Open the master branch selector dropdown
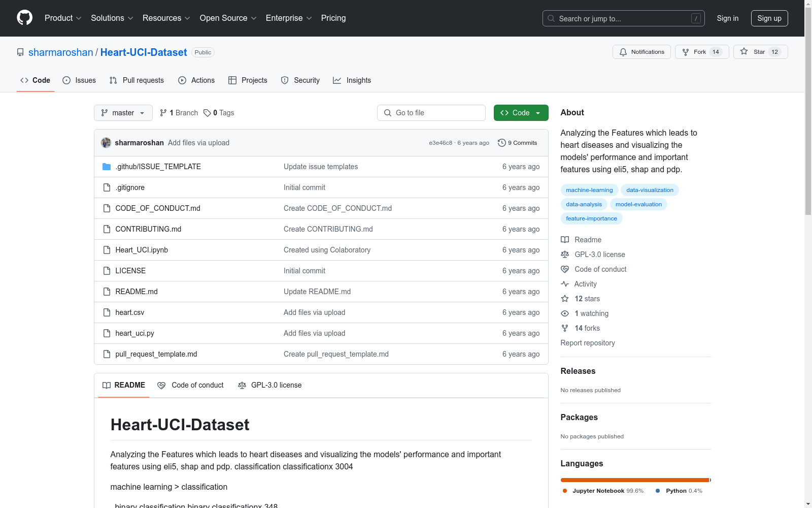Screen dimensions: 812x508 [123, 113]
